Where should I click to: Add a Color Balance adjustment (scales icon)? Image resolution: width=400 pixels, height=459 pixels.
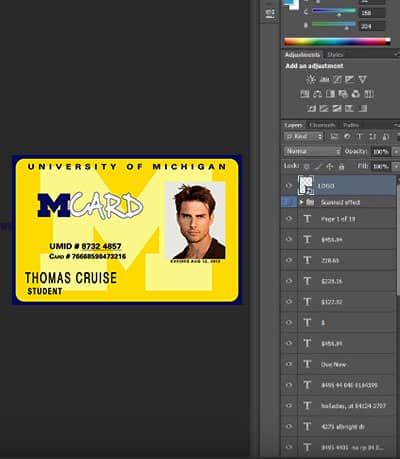coord(317,94)
